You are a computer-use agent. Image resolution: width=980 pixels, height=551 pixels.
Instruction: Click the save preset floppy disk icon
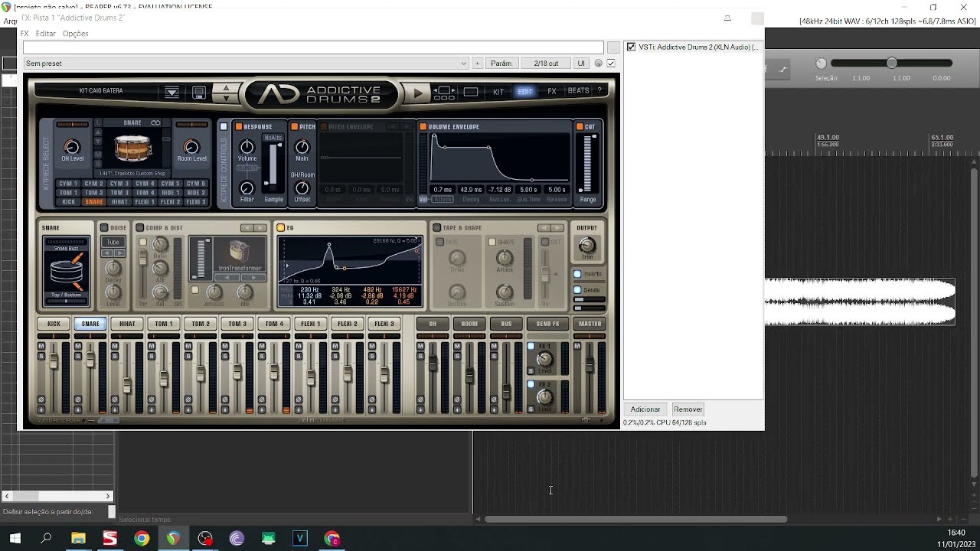(199, 92)
